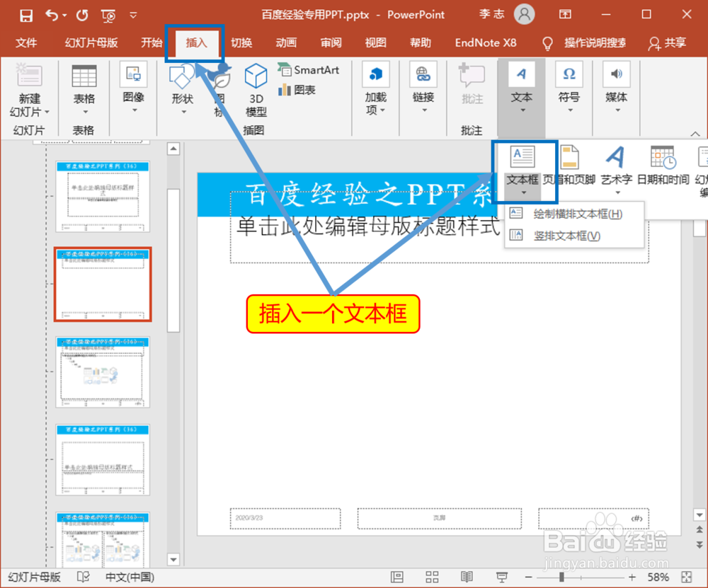
Task: Start Slide Show view icon
Action: [x=502, y=577]
